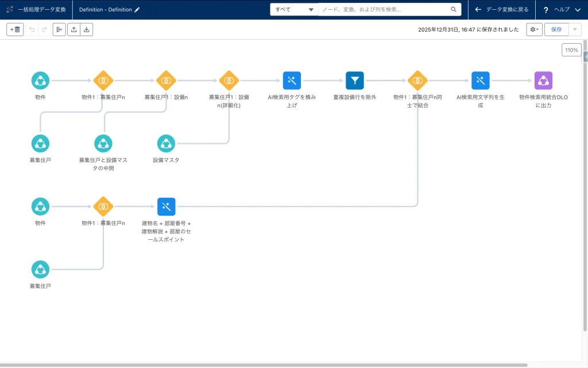Click the 保存 save button

point(556,29)
